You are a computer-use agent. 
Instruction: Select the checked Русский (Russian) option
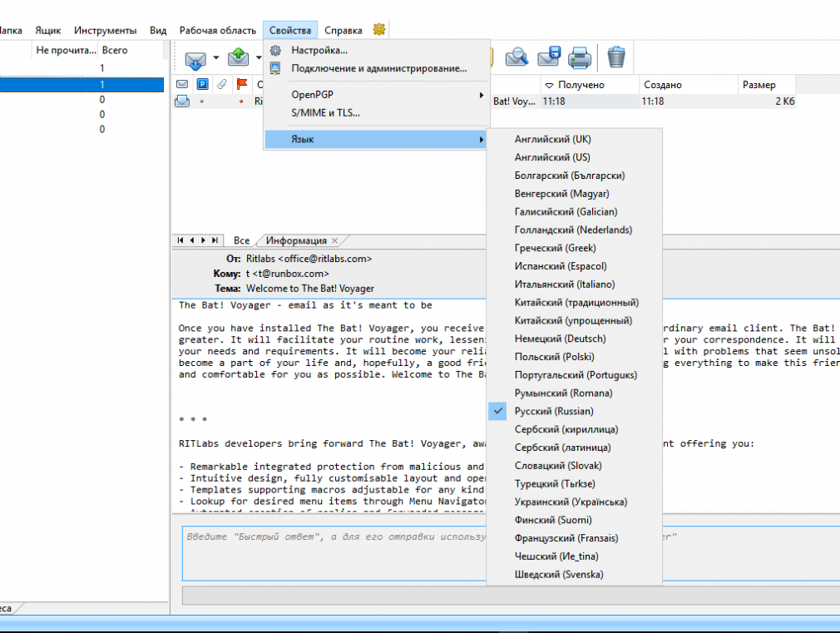pyautogui.click(x=575, y=411)
